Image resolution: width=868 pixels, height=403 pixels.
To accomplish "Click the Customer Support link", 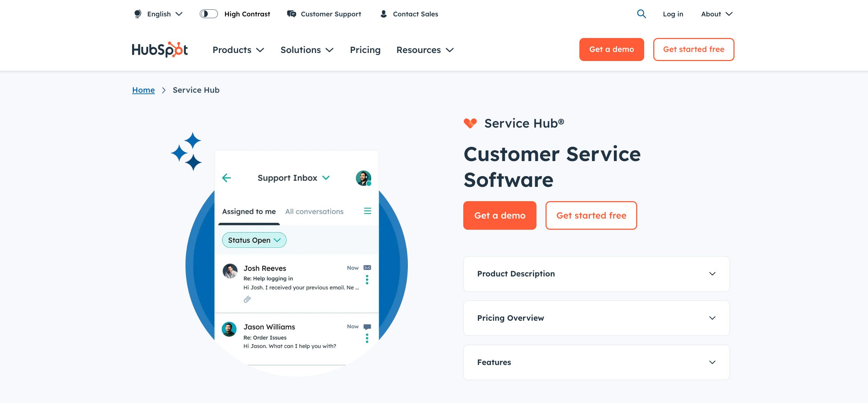I will (331, 14).
